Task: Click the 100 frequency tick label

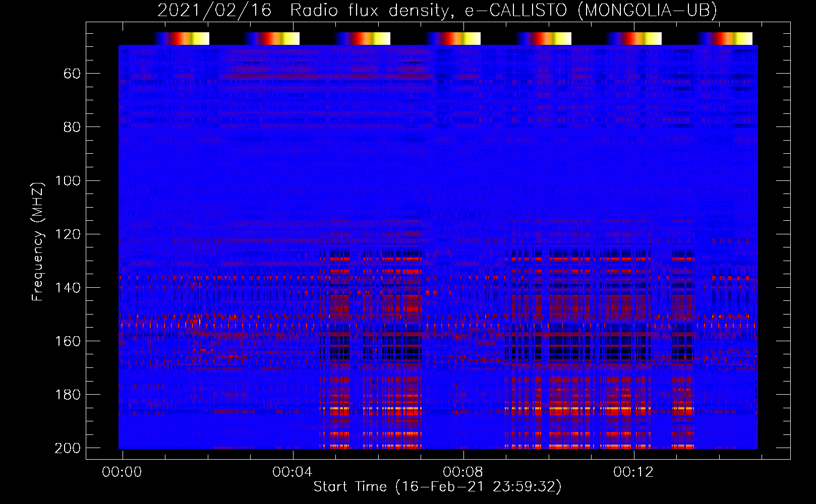Action: click(x=68, y=180)
